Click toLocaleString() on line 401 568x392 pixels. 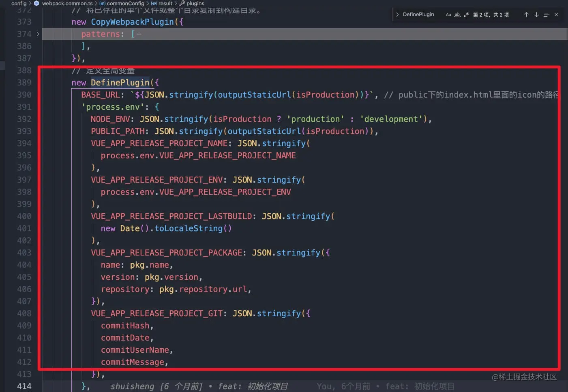193,228
